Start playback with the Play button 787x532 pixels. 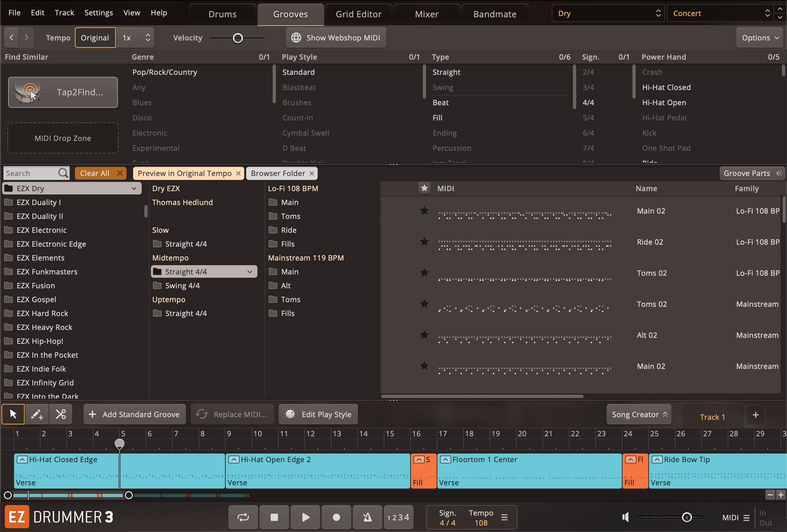[306, 517]
